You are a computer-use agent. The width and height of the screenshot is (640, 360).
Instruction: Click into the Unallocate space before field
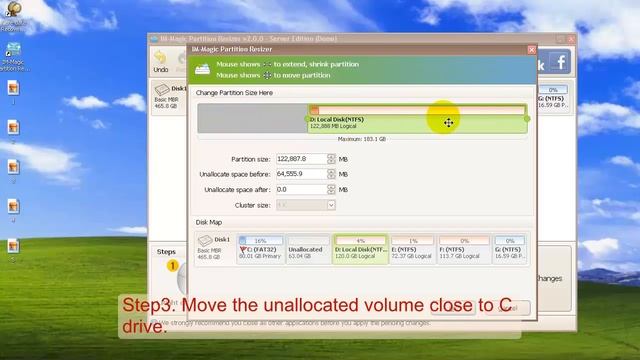[301, 174]
